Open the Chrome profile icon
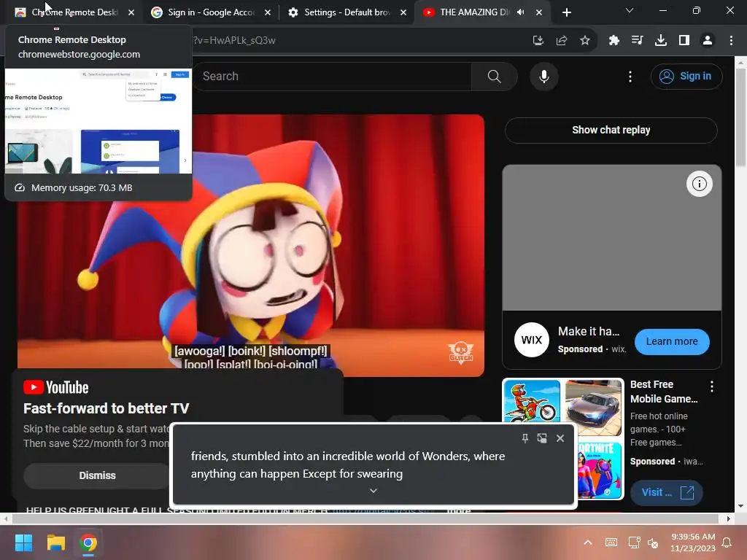 [708, 41]
